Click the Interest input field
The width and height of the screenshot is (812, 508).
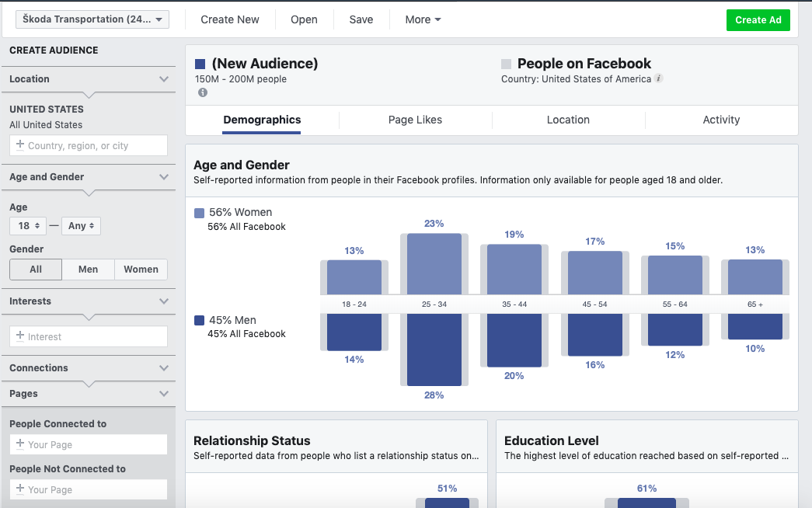coord(89,336)
